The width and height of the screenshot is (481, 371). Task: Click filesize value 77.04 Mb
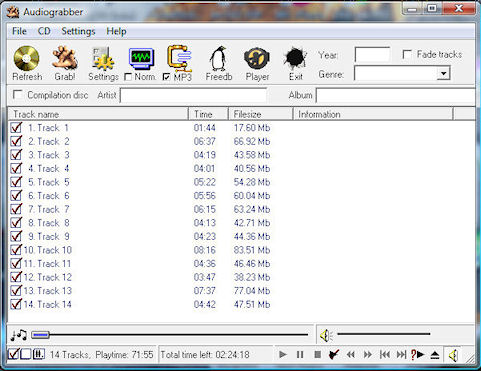tap(252, 291)
